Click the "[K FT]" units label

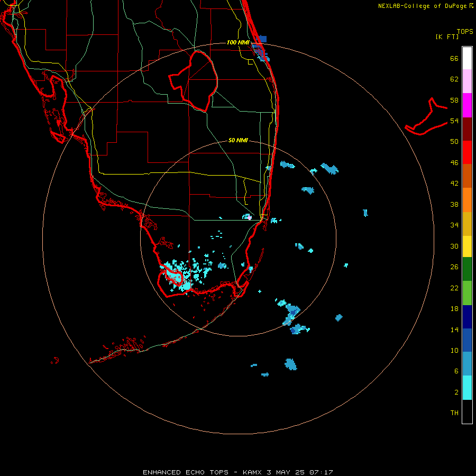tap(447, 36)
